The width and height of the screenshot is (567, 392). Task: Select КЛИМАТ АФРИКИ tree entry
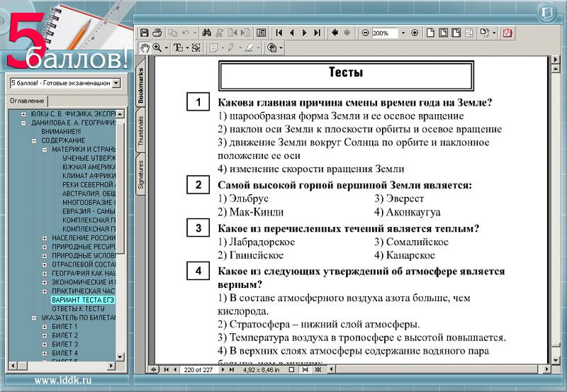pyautogui.click(x=89, y=176)
